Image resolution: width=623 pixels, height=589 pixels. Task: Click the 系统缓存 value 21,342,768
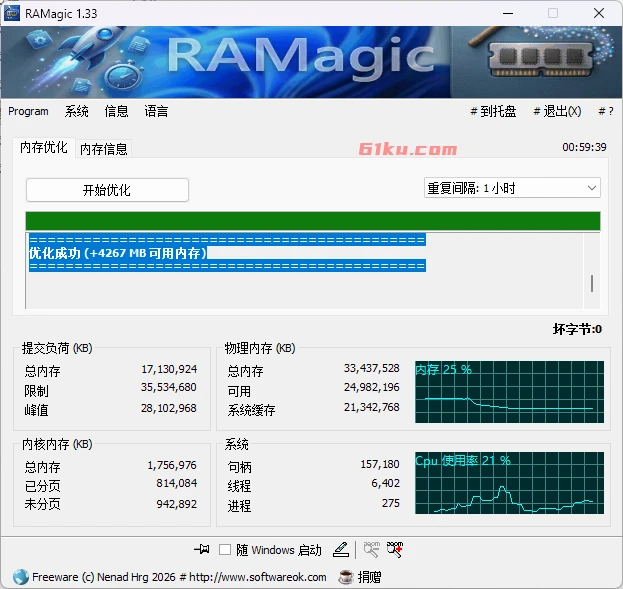[x=371, y=407]
